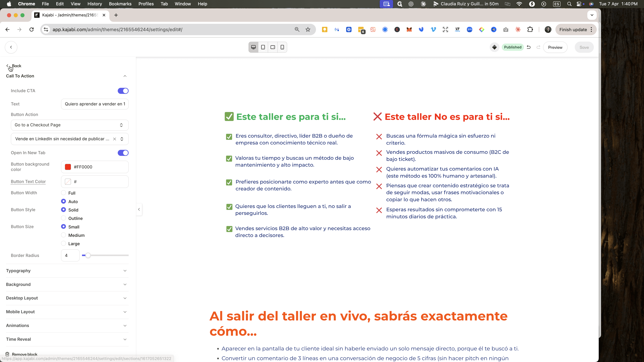Viewport: 644px width, 362px height.
Task: Open the checkout offer selector dropdown
Action: [122, 139]
